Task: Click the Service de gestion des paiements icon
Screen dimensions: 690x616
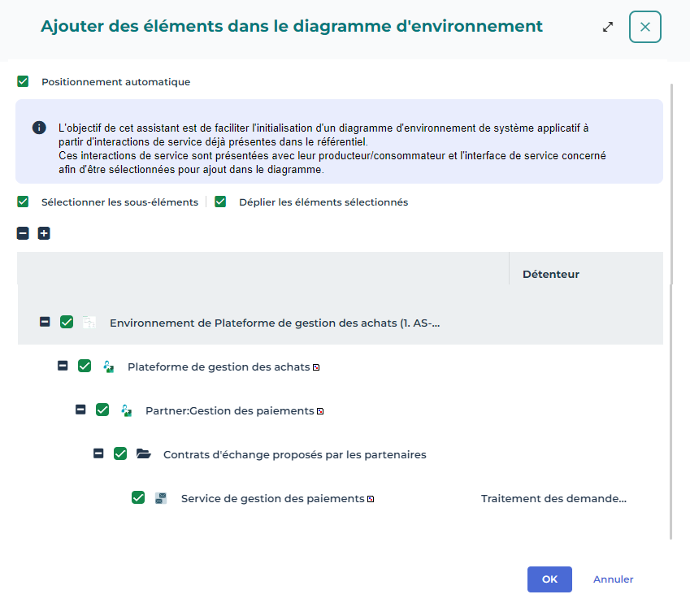Action: 161,498
